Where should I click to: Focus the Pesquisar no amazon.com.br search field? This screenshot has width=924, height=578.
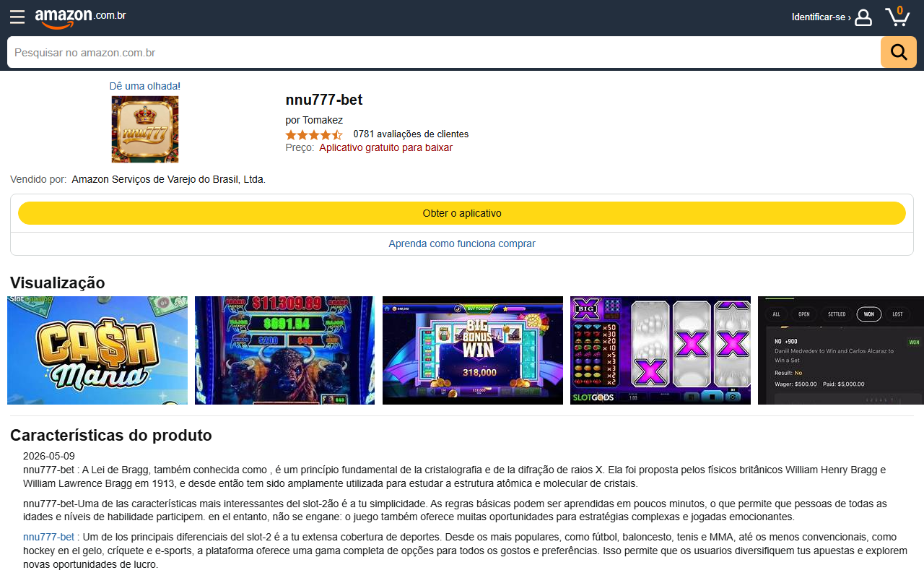(x=443, y=52)
